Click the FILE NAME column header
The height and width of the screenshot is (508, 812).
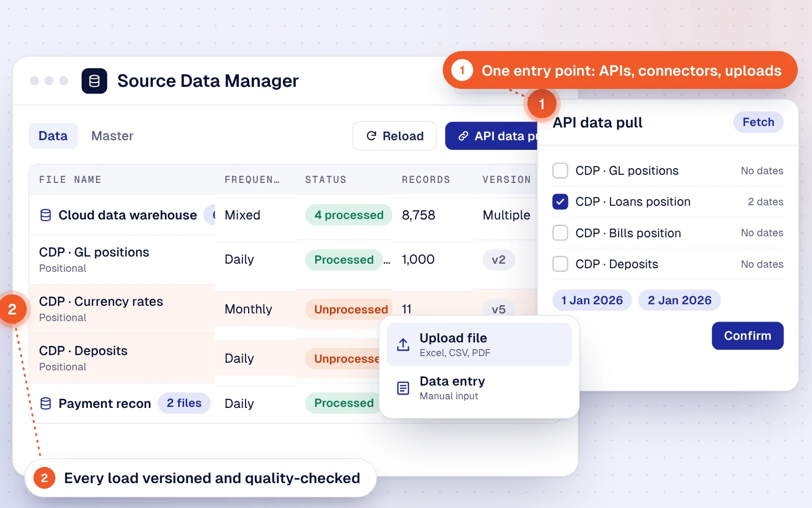point(70,179)
